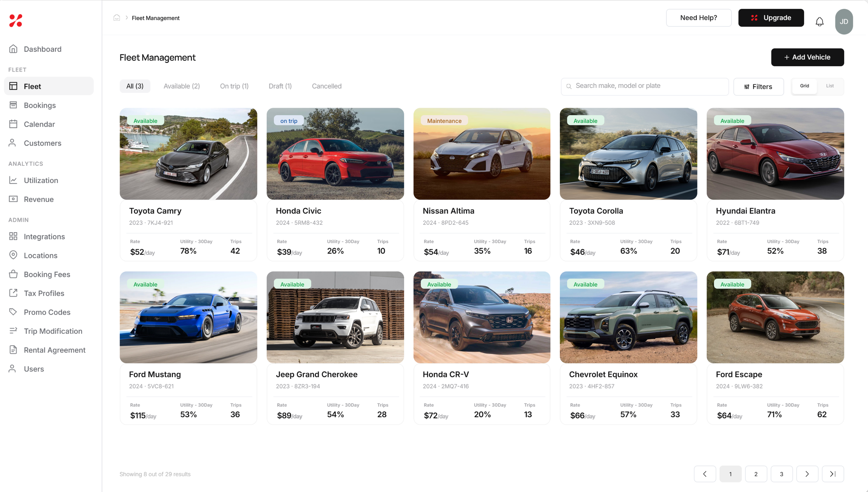Click Honda CR-V 20% utility value
The image size is (868, 492).
[x=482, y=415]
